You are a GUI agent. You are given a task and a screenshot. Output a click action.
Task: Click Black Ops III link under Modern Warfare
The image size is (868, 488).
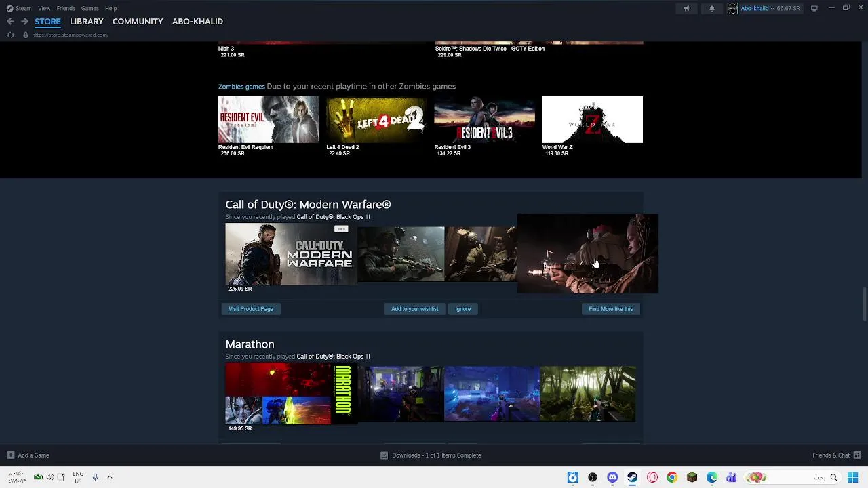coord(333,217)
